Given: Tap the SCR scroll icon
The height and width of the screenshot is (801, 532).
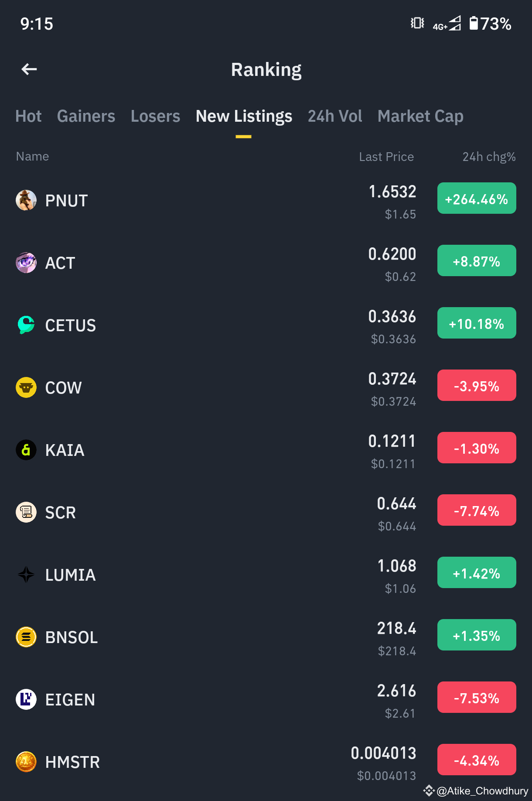Looking at the screenshot, I should coord(26,512).
